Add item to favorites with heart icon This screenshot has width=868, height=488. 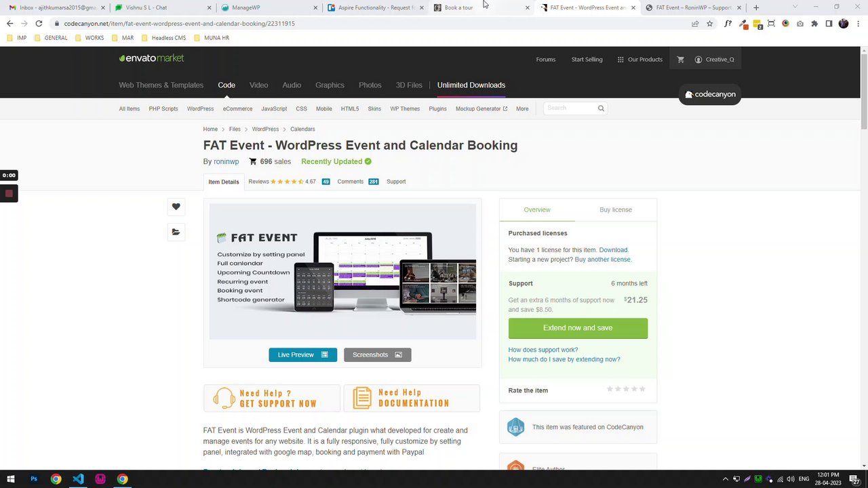click(x=176, y=207)
